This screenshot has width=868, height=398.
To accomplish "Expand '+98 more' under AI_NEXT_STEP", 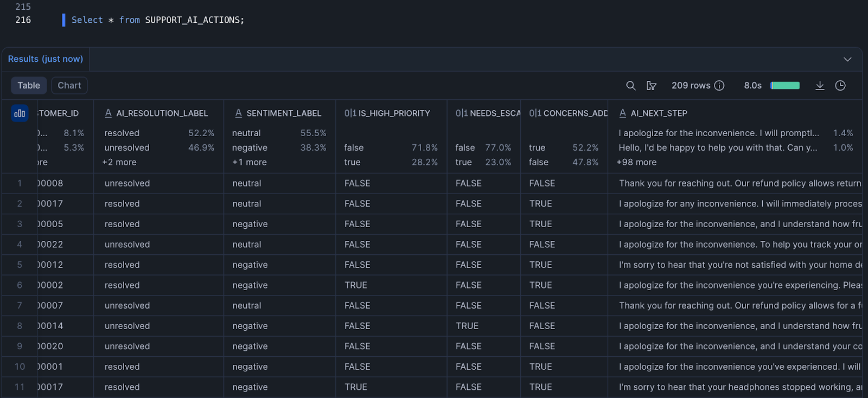I will (636, 162).
